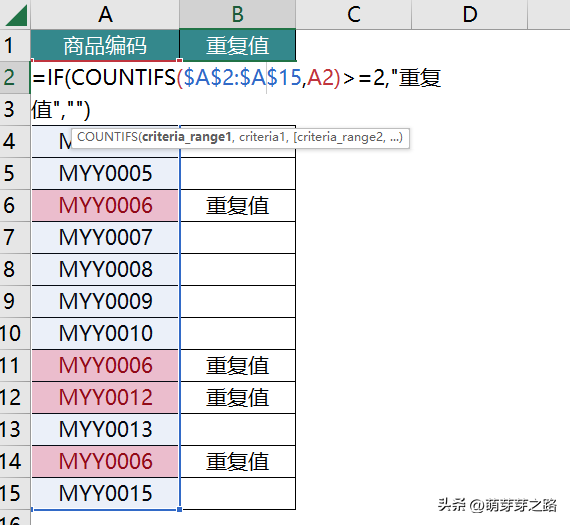
Task: Select empty cell B8 beside MYY0008
Action: point(238,269)
